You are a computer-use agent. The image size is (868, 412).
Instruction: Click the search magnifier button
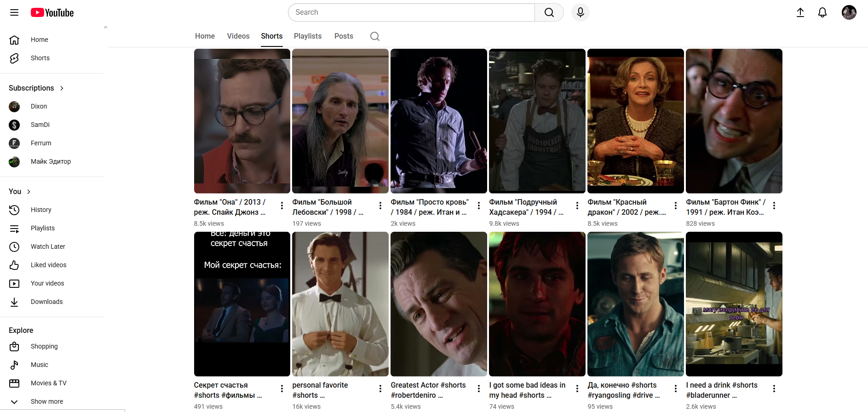549,12
